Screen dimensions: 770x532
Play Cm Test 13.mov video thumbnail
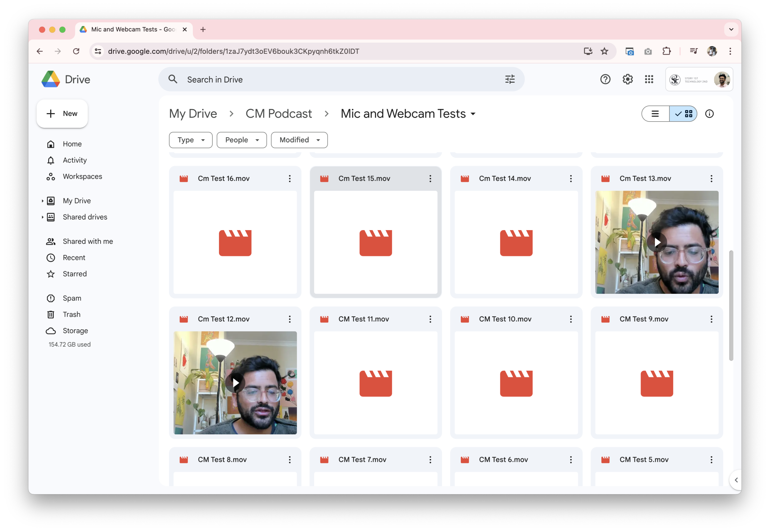click(x=657, y=242)
